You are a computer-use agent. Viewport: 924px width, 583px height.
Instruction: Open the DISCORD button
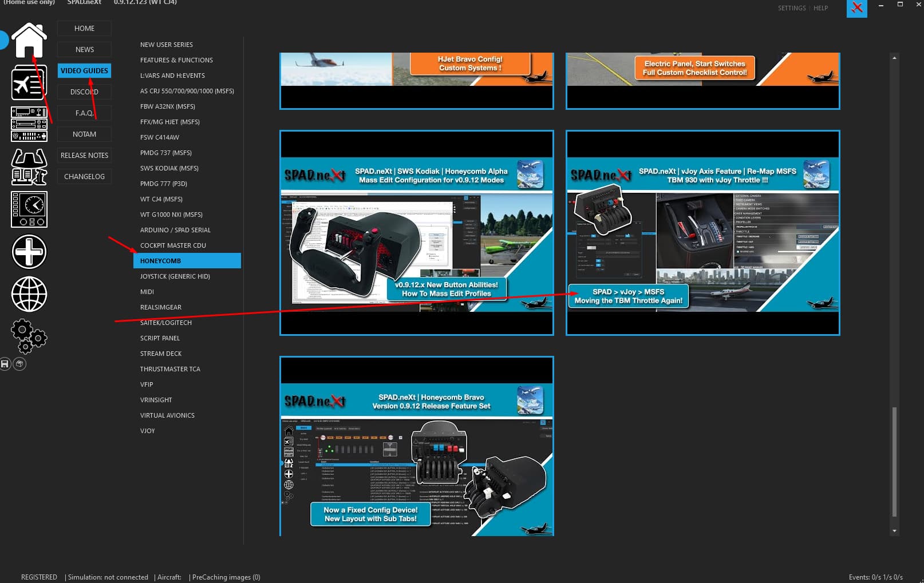pyautogui.click(x=84, y=92)
